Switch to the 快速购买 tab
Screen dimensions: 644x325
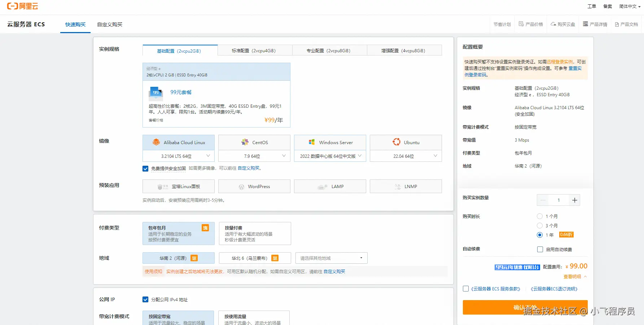pyautogui.click(x=75, y=25)
